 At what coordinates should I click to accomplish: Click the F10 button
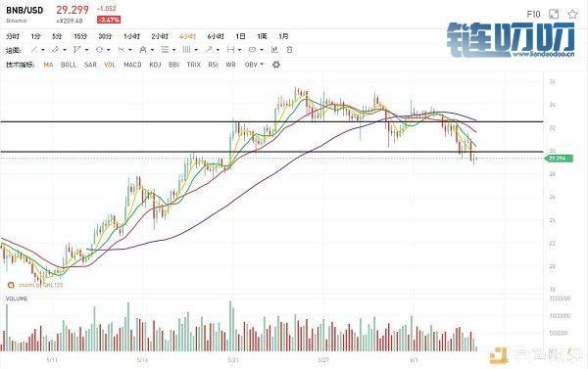pyautogui.click(x=533, y=15)
